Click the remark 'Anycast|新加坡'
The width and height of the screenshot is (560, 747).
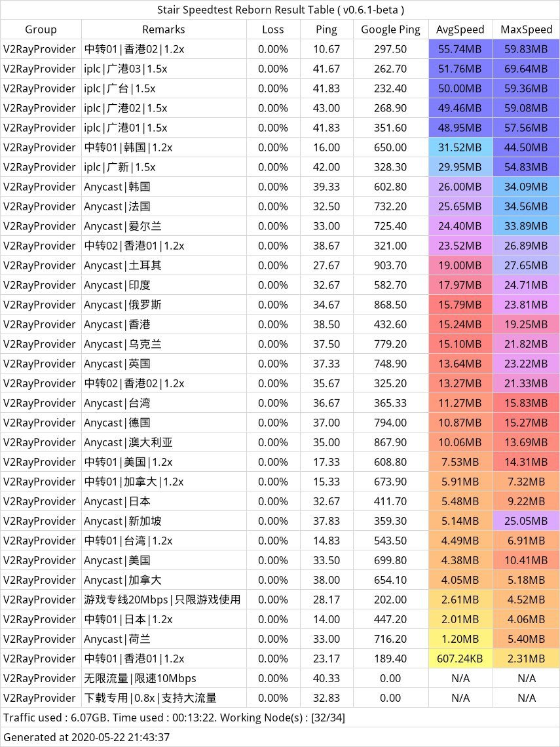click(123, 521)
